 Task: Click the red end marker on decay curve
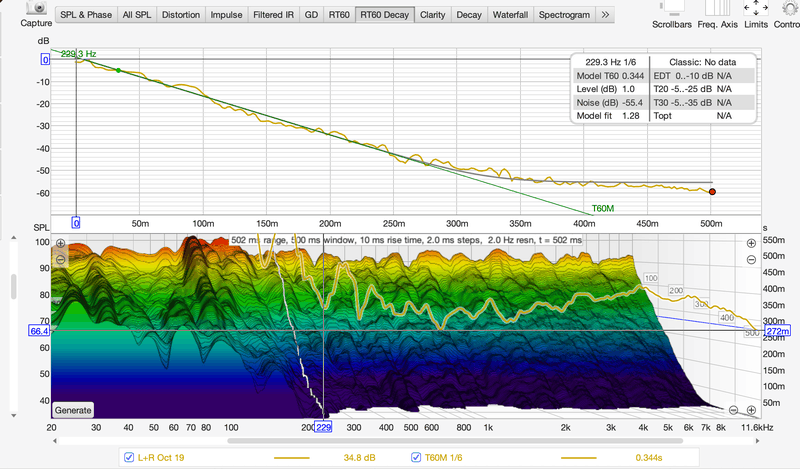point(712,192)
